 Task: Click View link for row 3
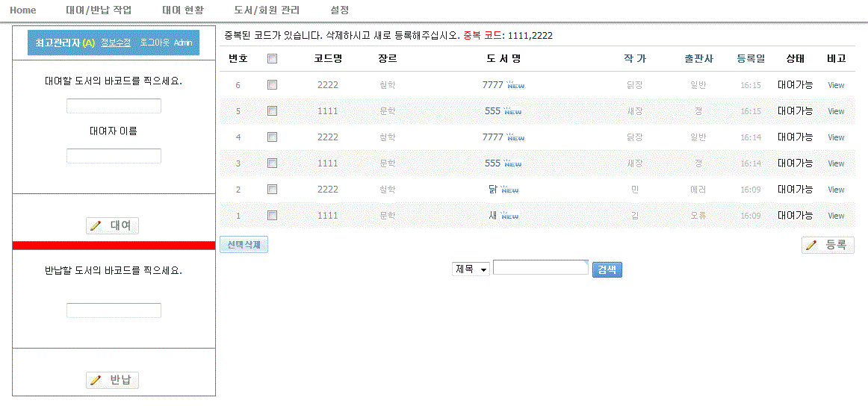(836, 163)
